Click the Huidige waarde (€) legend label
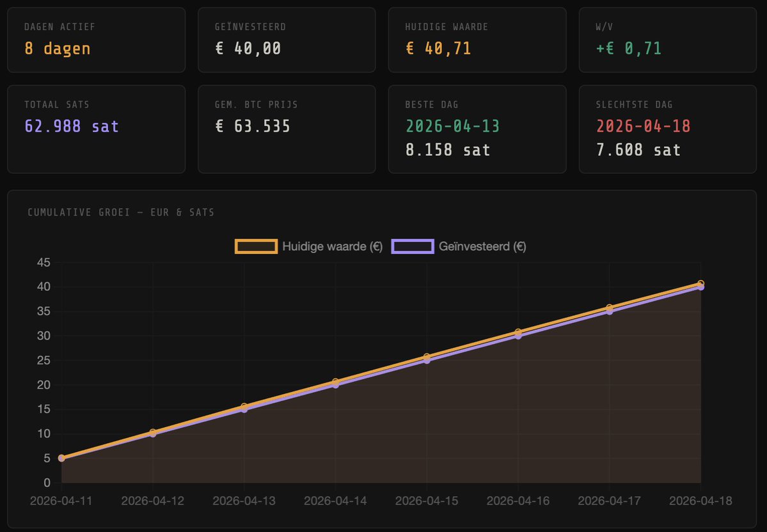The width and height of the screenshot is (767, 532). 332,246
